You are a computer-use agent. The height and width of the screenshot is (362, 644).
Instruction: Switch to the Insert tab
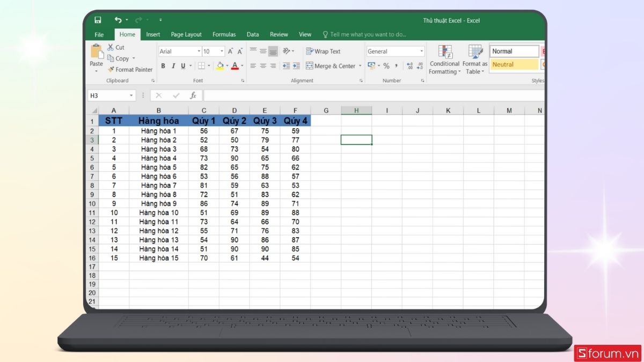click(153, 34)
